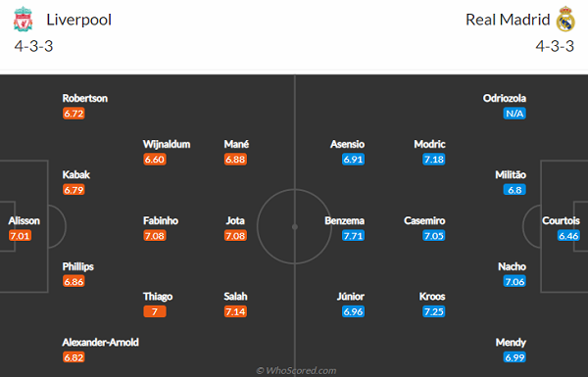Choose Modric on the pitch
The image size is (588, 377).
click(x=429, y=144)
